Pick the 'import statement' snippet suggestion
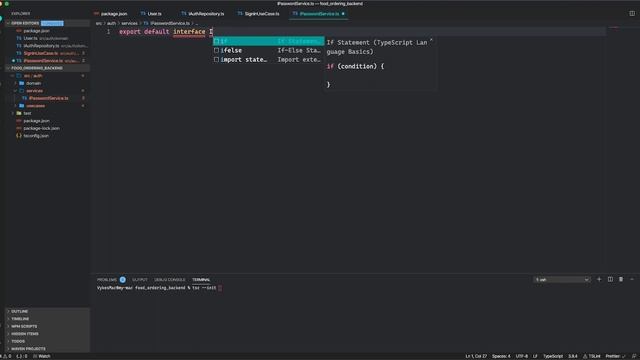This screenshot has width=640, height=360. pos(269,60)
